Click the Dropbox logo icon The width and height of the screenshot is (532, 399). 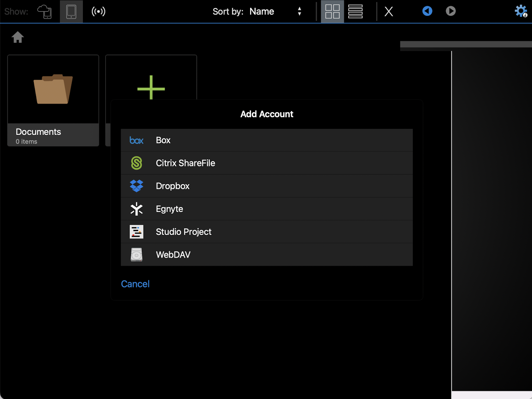click(136, 186)
